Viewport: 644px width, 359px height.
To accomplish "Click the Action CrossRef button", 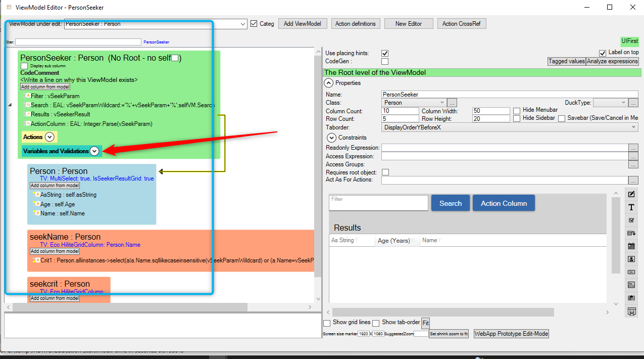I will tap(461, 24).
